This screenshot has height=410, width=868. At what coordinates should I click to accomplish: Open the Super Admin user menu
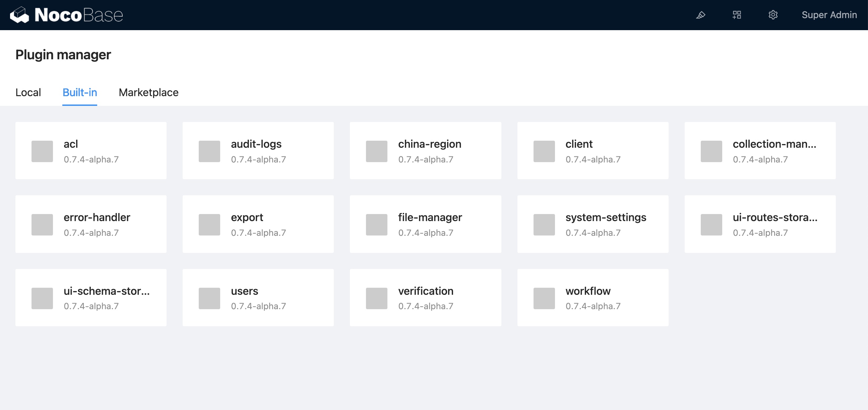click(x=829, y=15)
